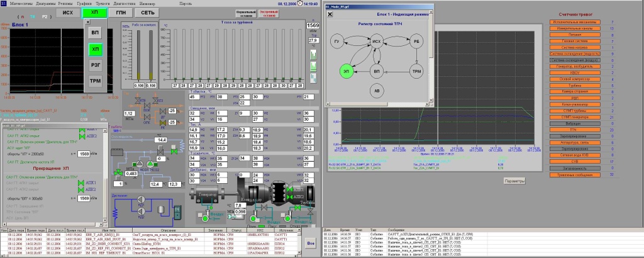Click the top bar-chart icon under temperature

click(x=313, y=55)
